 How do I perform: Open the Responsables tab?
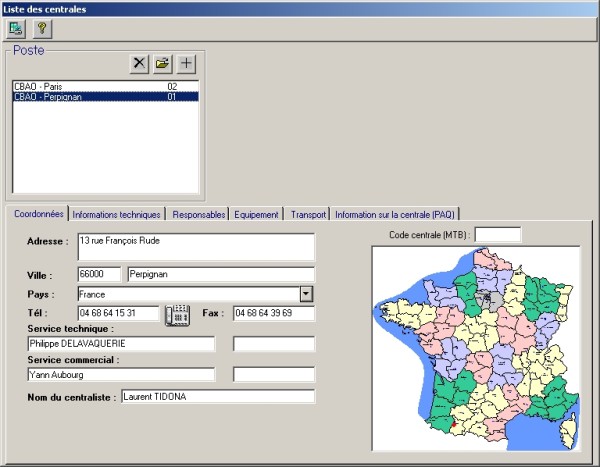(x=198, y=214)
